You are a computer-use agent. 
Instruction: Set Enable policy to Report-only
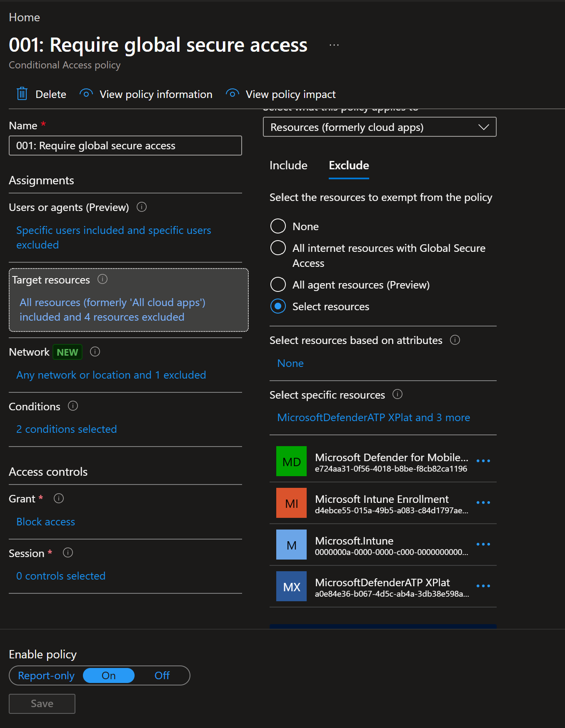point(46,675)
